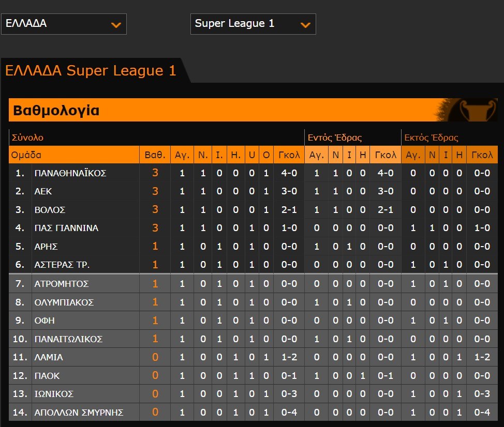
Task: Click the ΙΩΝΙΚΟΣ team name
Action: tap(54, 394)
